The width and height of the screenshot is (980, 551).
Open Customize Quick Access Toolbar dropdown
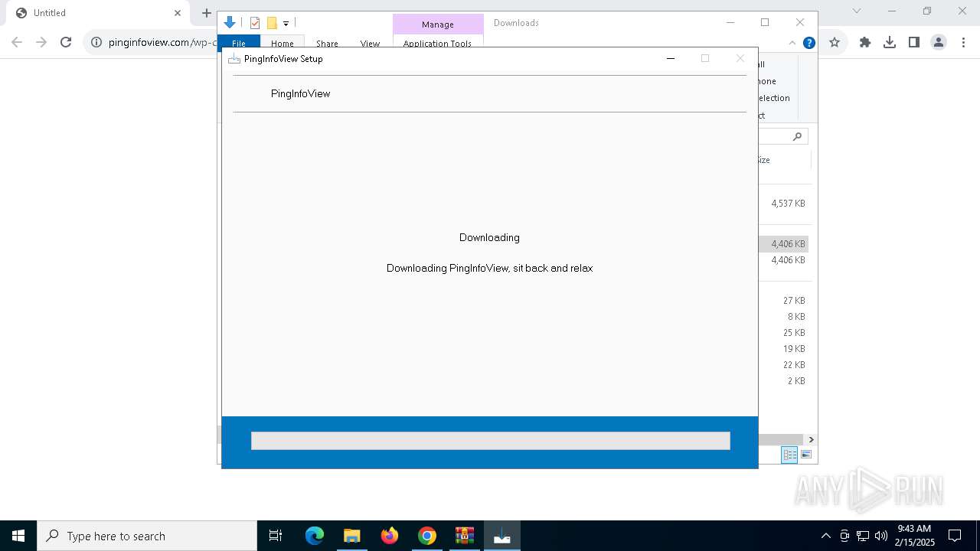[286, 24]
